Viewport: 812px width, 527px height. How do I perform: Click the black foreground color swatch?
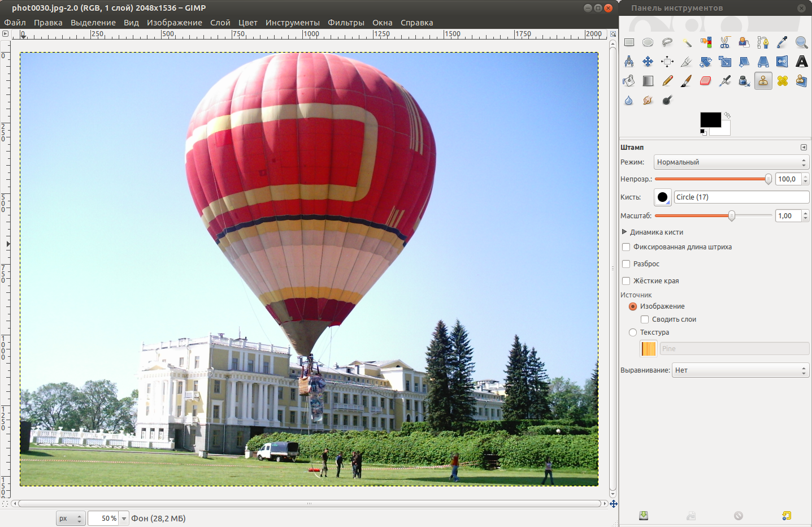[x=710, y=119]
